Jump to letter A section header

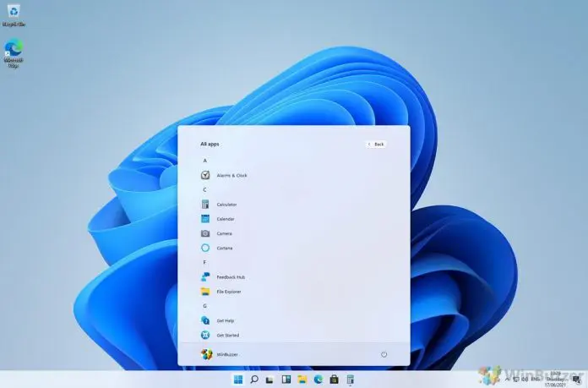click(204, 160)
